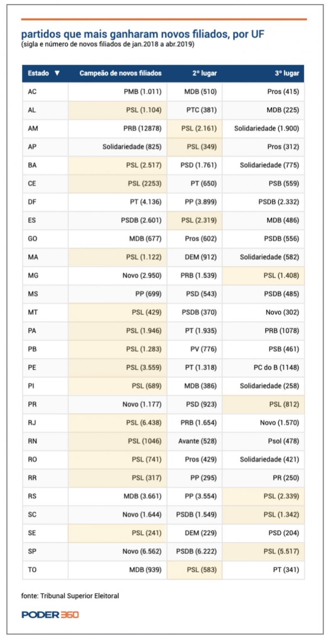Click the PRB (12878) cell
Viewport: 332px width, 644px height.
(142, 129)
